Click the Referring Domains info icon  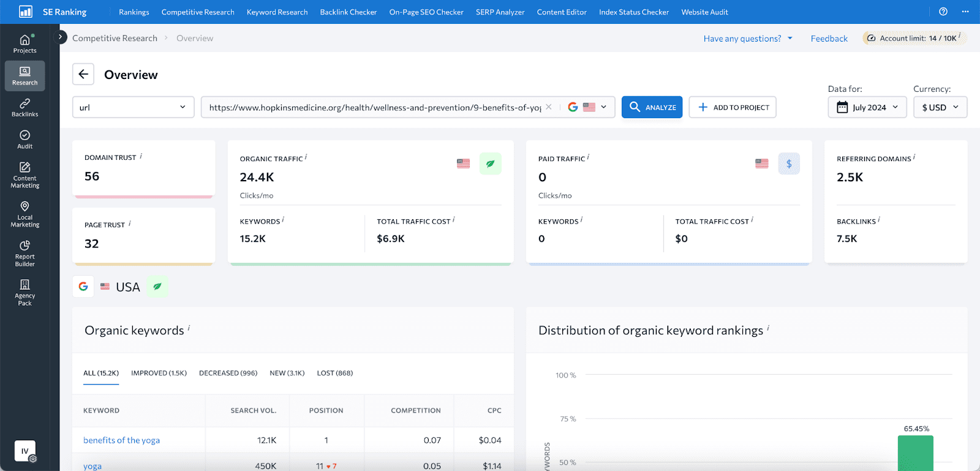pyautogui.click(x=914, y=157)
